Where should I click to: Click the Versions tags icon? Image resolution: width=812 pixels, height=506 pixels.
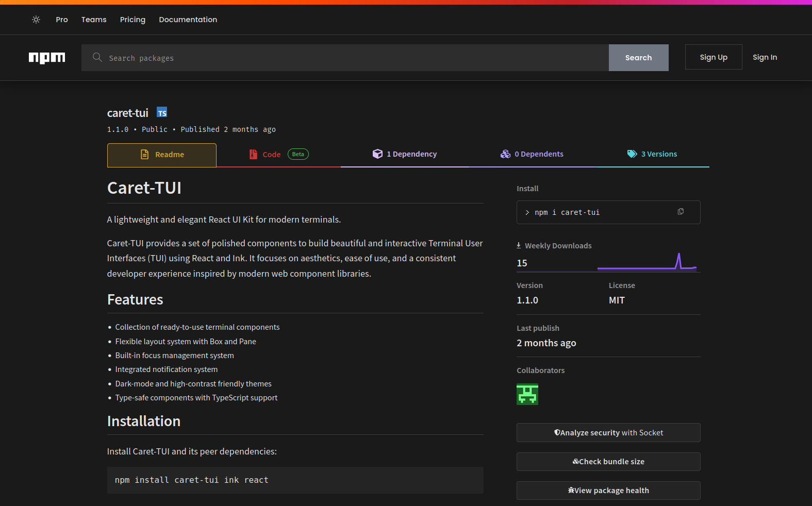632,154
